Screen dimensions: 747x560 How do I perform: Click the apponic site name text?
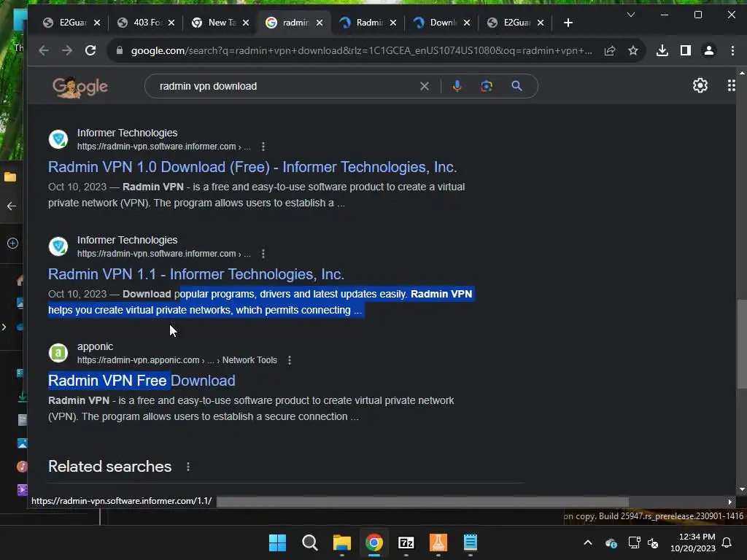[96, 346]
